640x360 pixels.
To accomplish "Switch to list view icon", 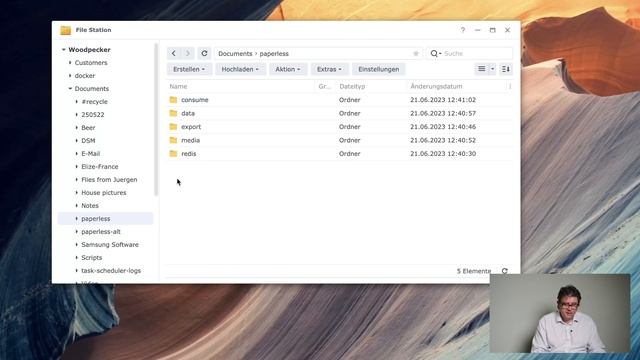I will [x=482, y=69].
